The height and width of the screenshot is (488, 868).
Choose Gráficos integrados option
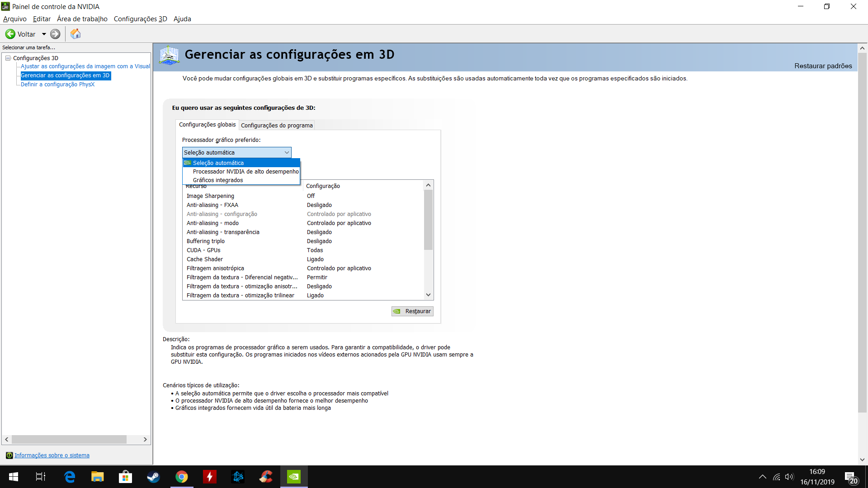tap(241, 180)
